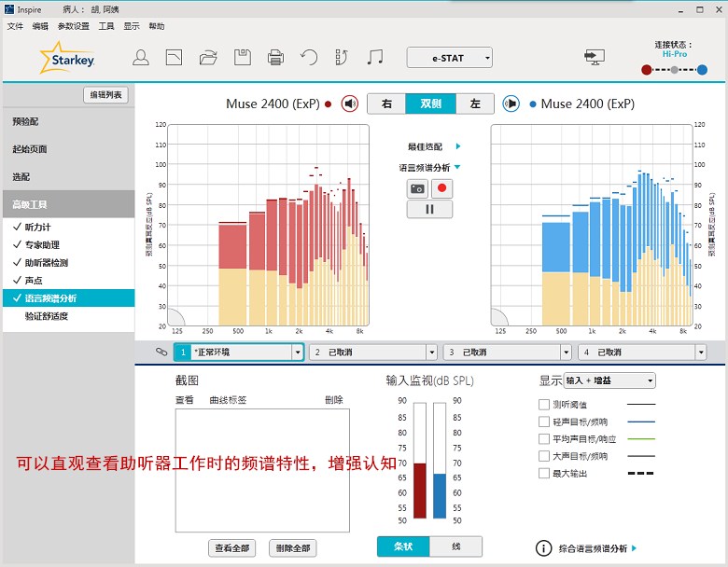The height and width of the screenshot is (567, 728).
Task: Open the 输入 + 增益 display dropdown
Action: (609, 380)
